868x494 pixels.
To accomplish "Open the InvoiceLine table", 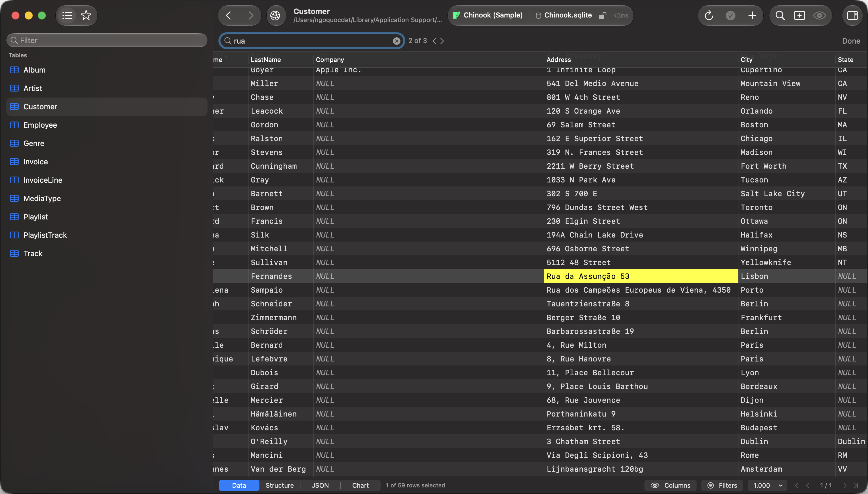I will pos(107,180).
